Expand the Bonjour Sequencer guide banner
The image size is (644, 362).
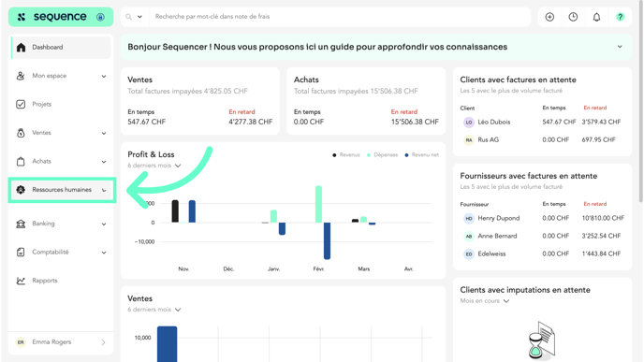click(620, 47)
